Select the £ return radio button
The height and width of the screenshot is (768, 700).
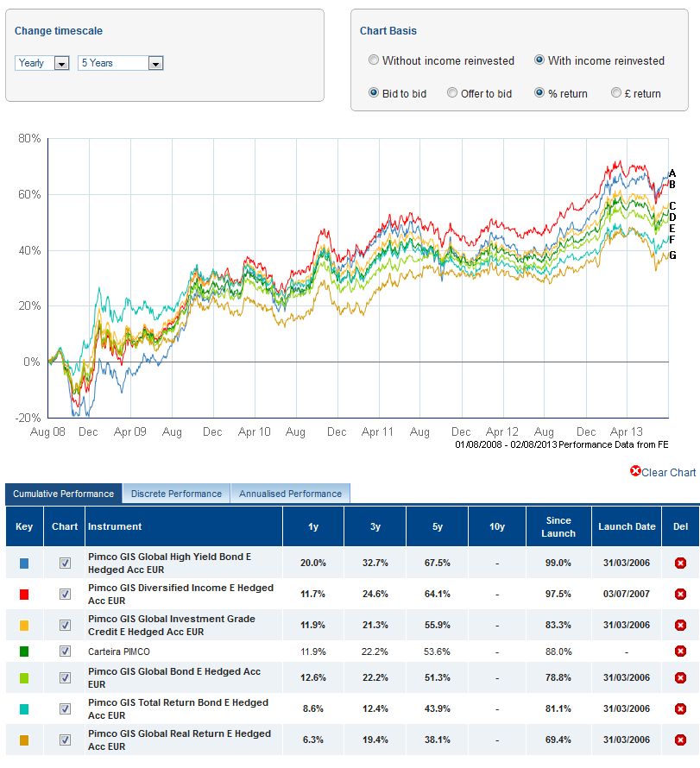pos(616,93)
